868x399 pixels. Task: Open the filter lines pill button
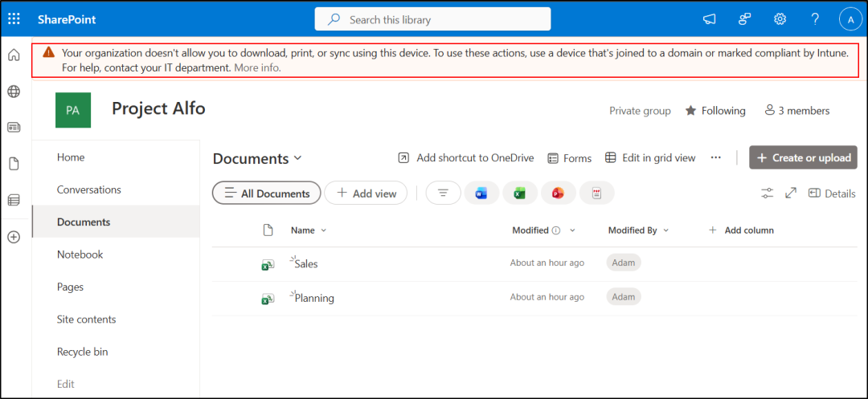click(443, 193)
